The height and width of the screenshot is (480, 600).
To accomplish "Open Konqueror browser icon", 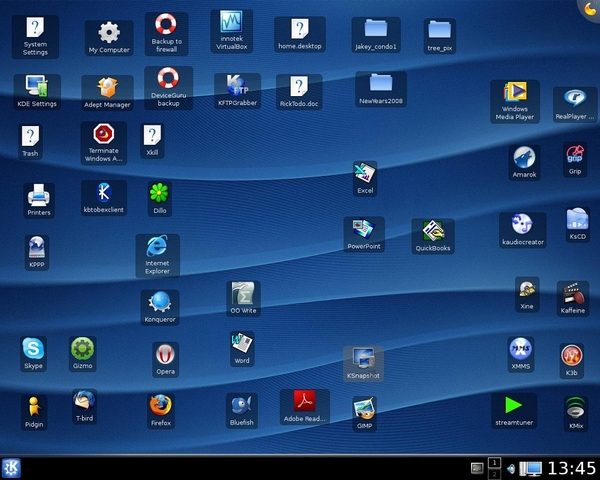I will click(160, 307).
